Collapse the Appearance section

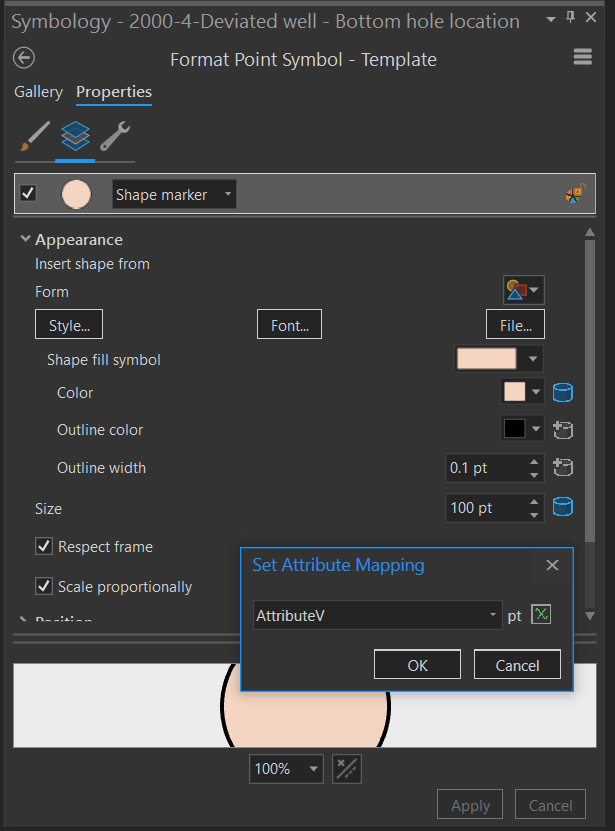(x=25, y=239)
